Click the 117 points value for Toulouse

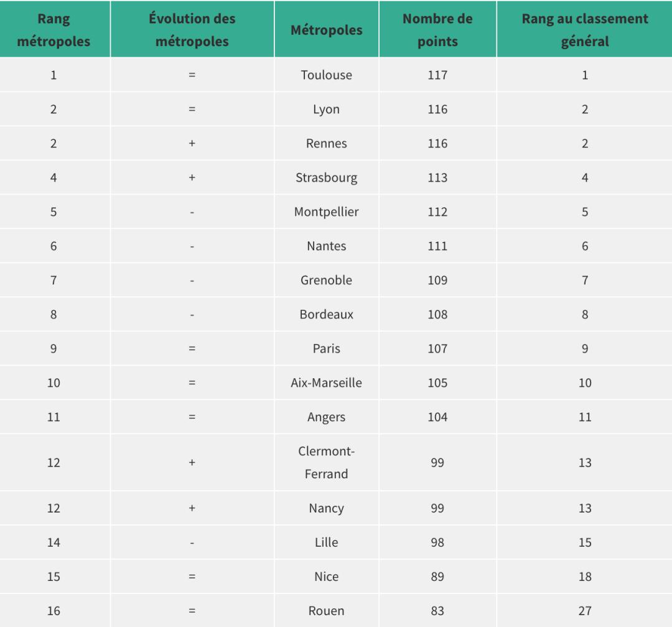pyautogui.click(x=437, y=75)
